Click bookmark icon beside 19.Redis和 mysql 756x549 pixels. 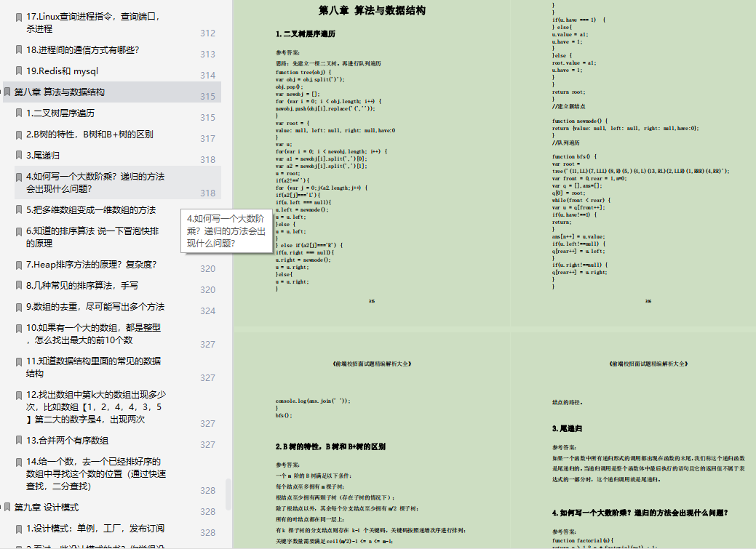(x=19, y=71)
